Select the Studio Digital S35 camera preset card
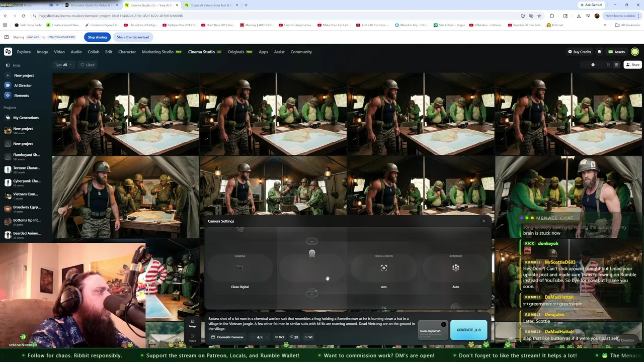Screen dimensions: 644x362 click(x=433, y=330)
